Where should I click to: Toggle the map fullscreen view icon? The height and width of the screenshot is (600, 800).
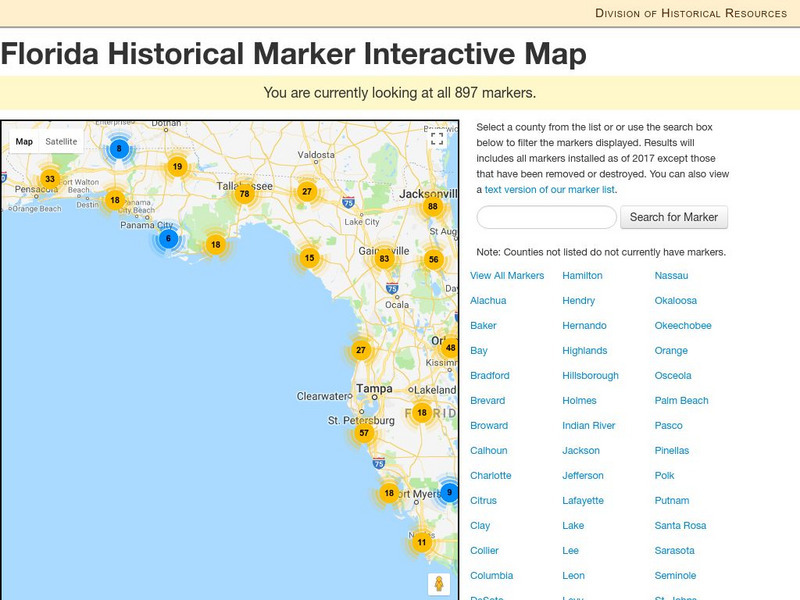tap(437, 138)
